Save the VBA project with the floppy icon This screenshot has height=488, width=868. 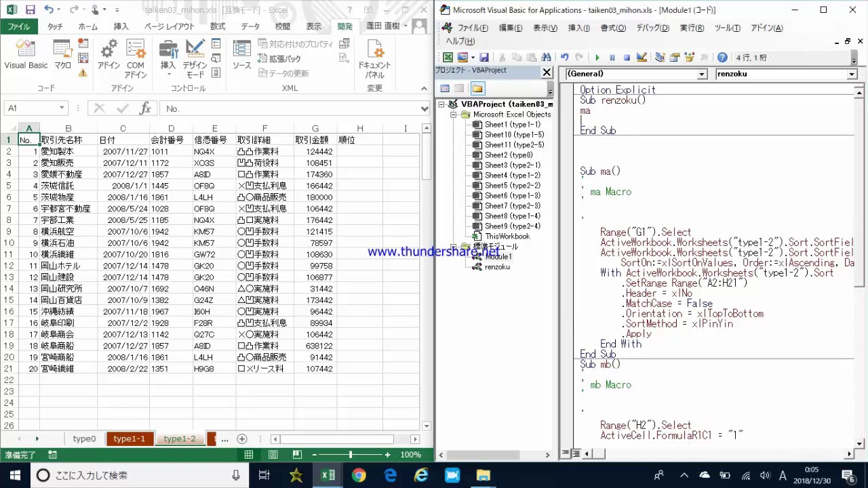click(484, 58)
